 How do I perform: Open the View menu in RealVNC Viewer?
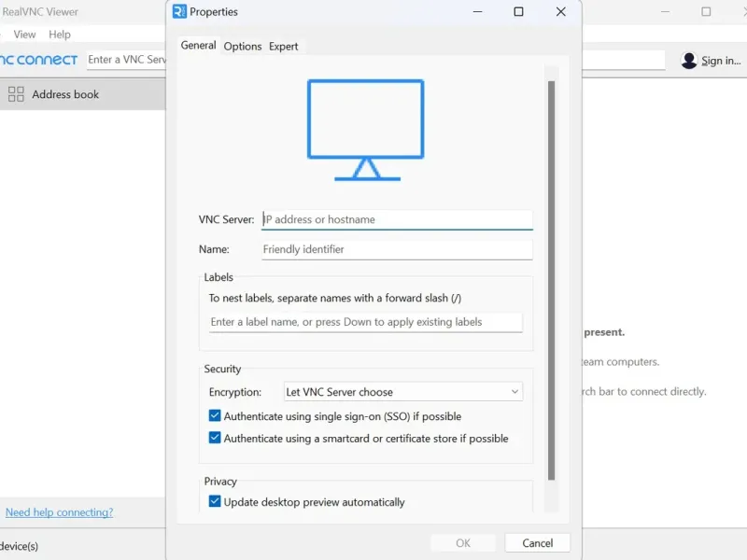pyautogui.click(x=24, y=35)
